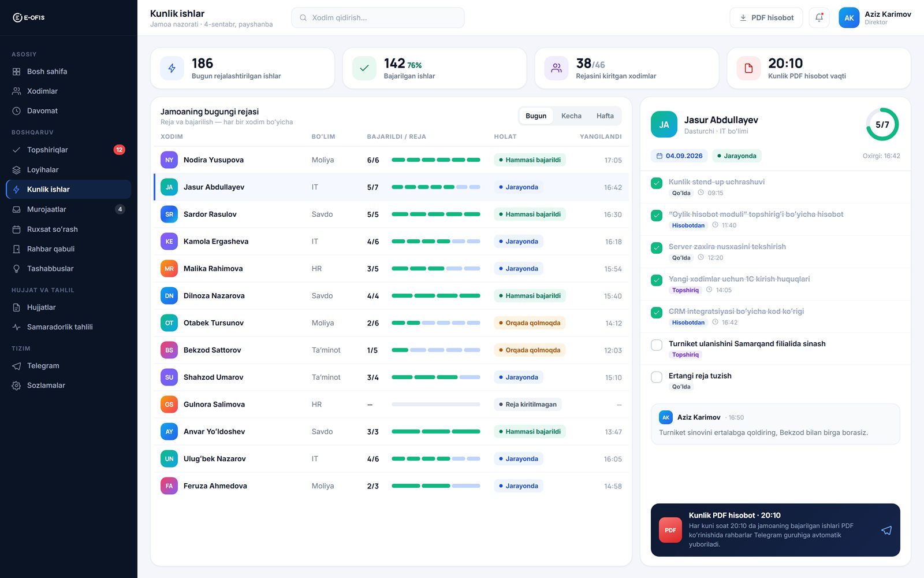
Task: Open Aziz Karimov profile menu
Action: (x=874, y=18)
